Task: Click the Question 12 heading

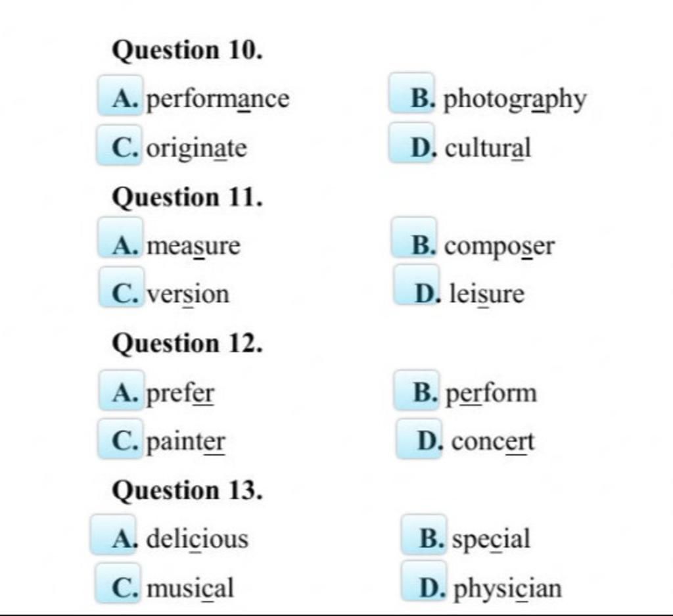Action: [187, 344]
